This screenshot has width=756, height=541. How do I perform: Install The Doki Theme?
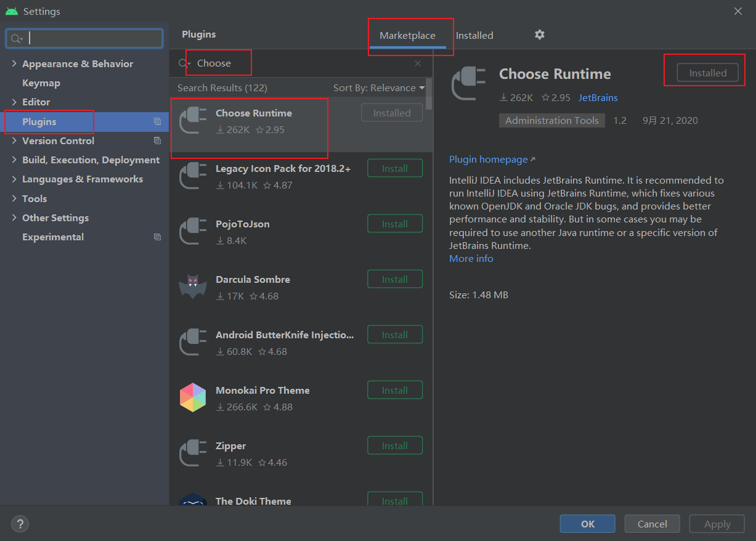click(x=395, y=499)
